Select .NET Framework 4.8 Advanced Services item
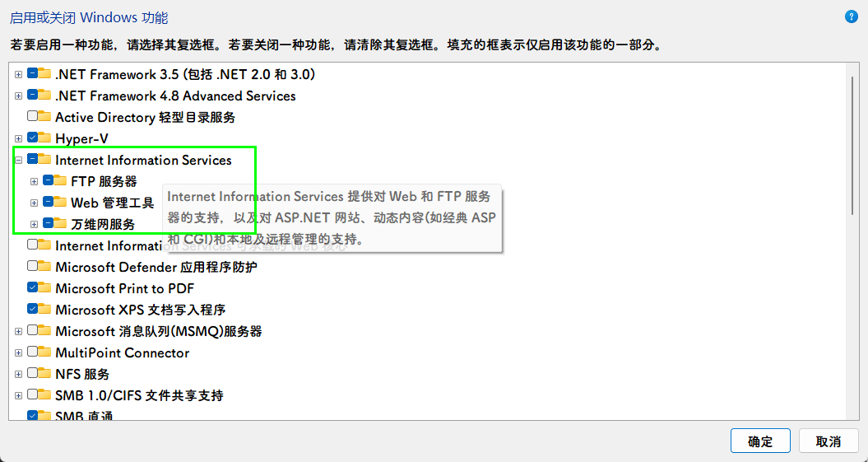Viewport: 868px width, 462px height. click(x=174, y=96)
